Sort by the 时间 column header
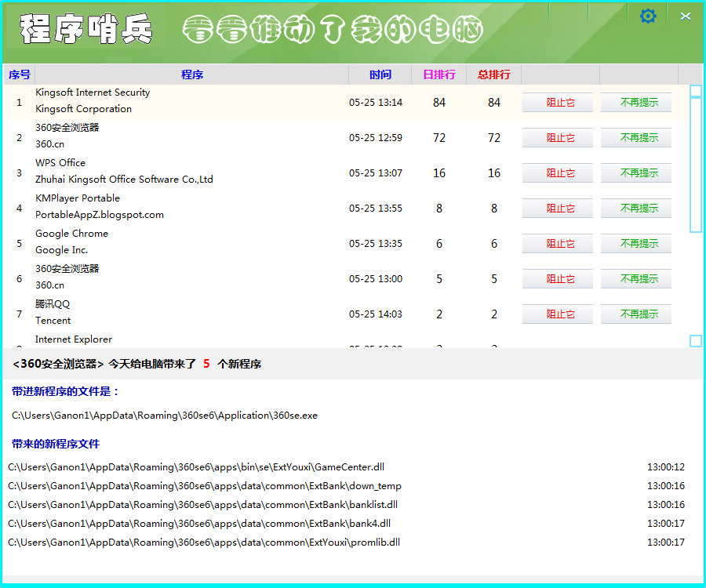The image size is (706, 588). [380, 74]
